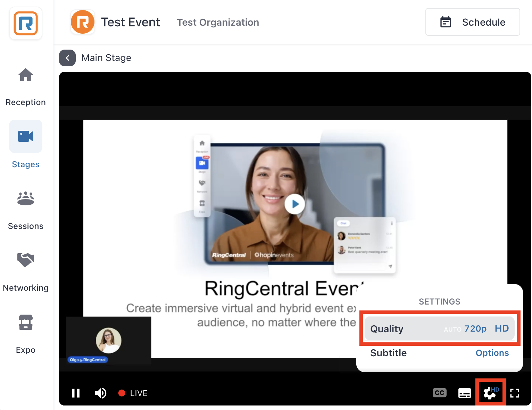Open the Schedule button
This screenshot has height=410, width=532.
click(x=473, y=22)
